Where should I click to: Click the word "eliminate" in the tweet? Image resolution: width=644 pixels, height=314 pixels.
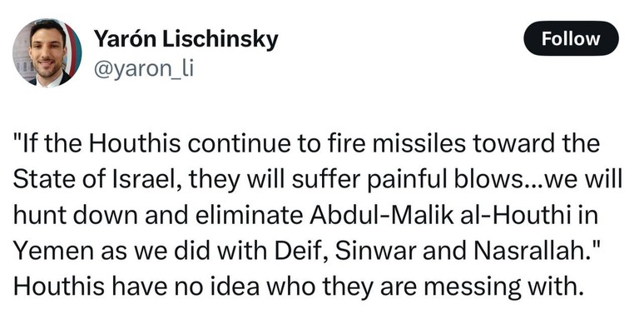[249, 216]
